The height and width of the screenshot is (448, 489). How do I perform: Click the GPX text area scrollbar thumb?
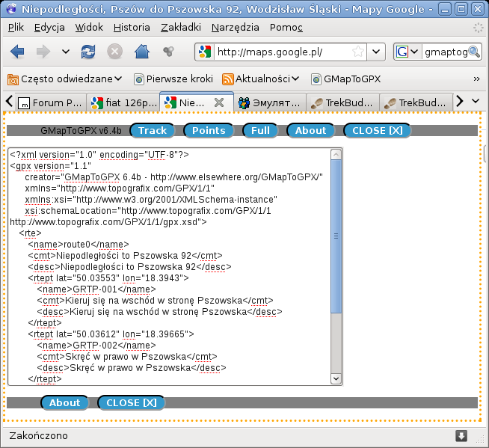click(x=336, y=236)
